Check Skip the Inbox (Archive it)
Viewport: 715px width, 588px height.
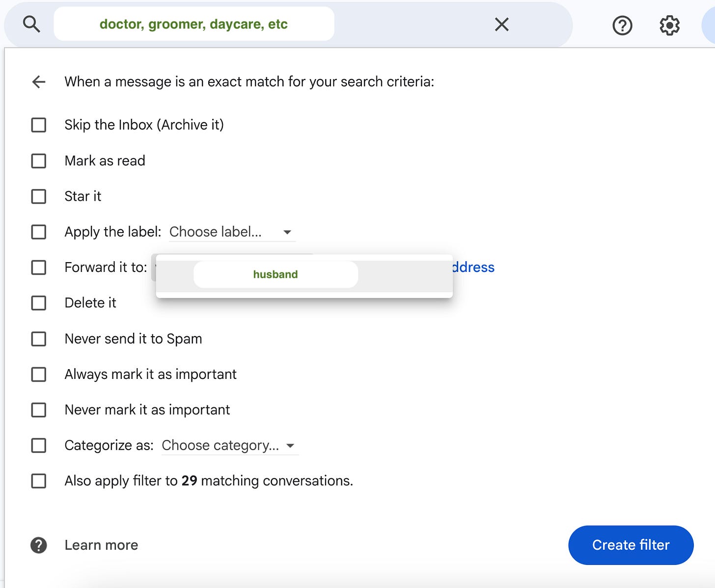(x=39, y=125)
